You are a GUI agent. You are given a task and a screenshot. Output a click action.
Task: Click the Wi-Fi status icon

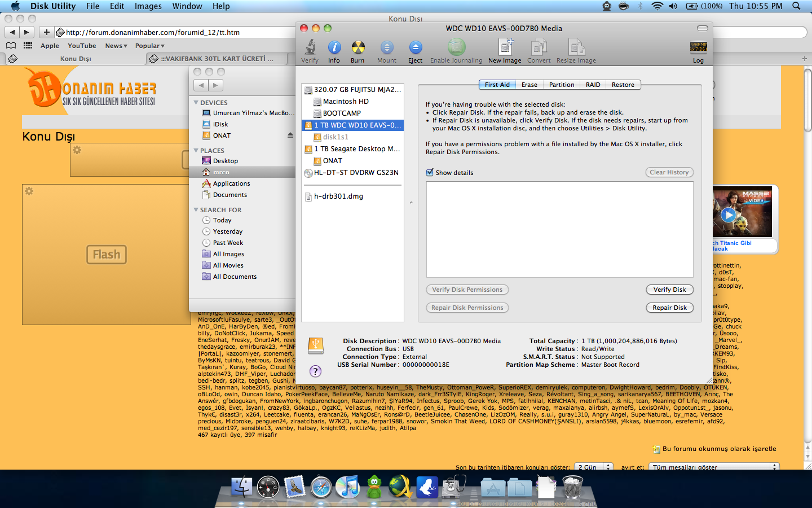click(657, 6)
